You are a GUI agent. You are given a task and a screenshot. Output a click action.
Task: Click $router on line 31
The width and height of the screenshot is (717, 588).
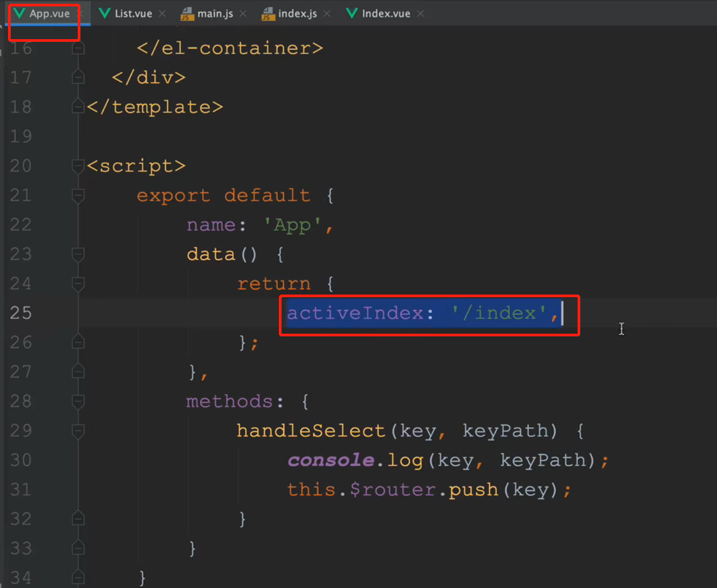393,489
